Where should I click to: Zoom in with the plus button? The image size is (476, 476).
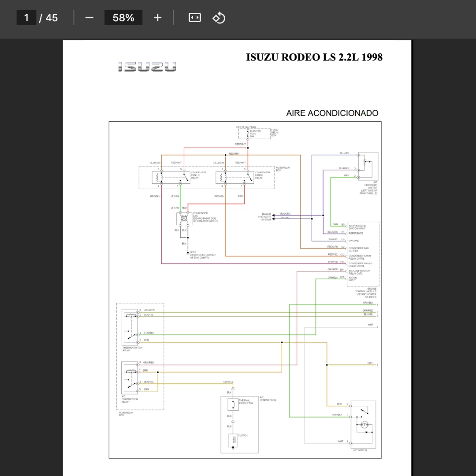tap(157, 18)
